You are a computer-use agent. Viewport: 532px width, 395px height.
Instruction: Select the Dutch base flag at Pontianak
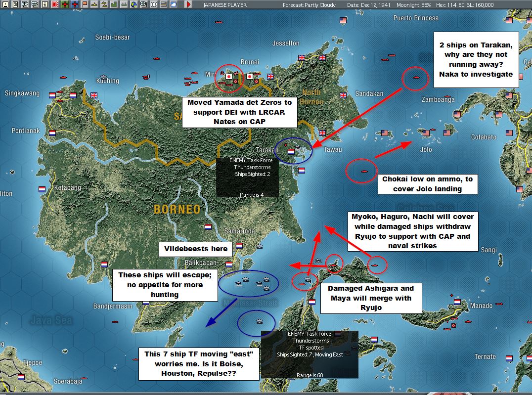tap(52, 133)
